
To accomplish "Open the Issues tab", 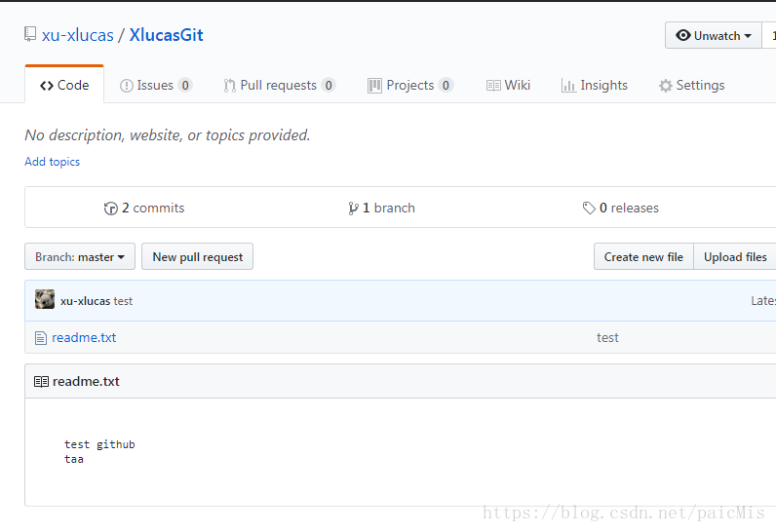I will pyautogui.click(x=155, y=85).
